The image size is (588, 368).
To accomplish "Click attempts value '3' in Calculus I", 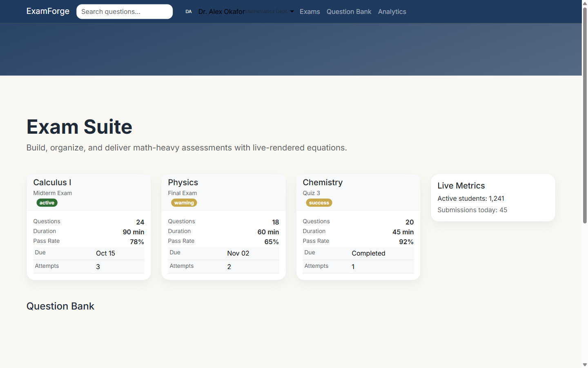I will tap(98, 267).
